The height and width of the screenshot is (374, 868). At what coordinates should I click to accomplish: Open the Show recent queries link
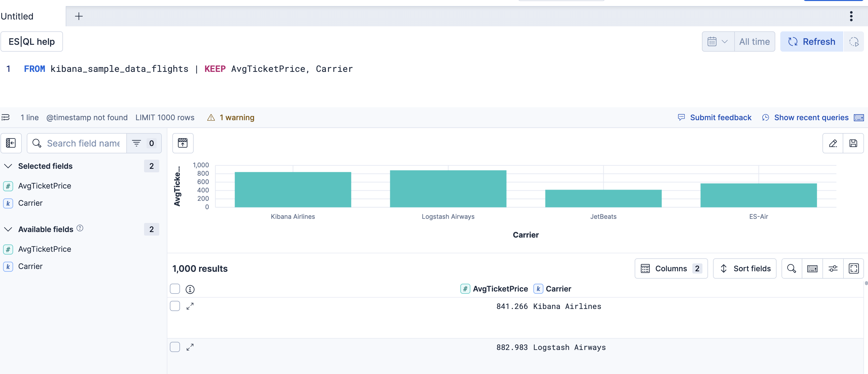coord(811,117)
